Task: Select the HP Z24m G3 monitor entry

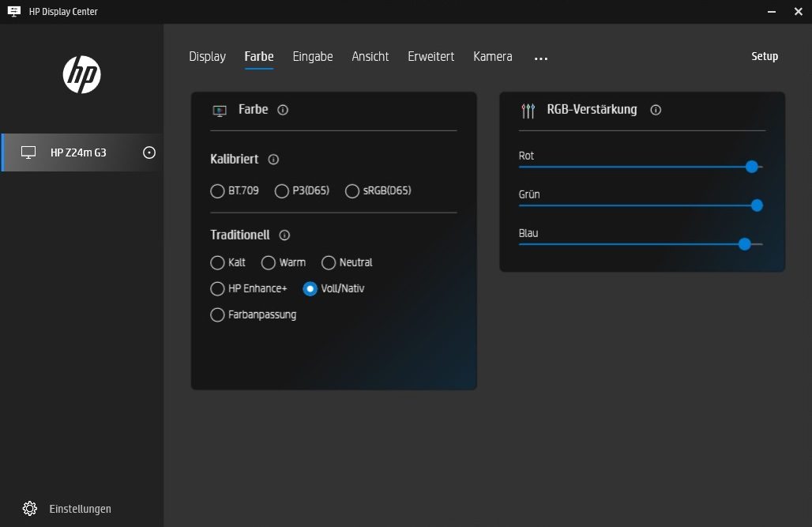Action: [77, 152]
